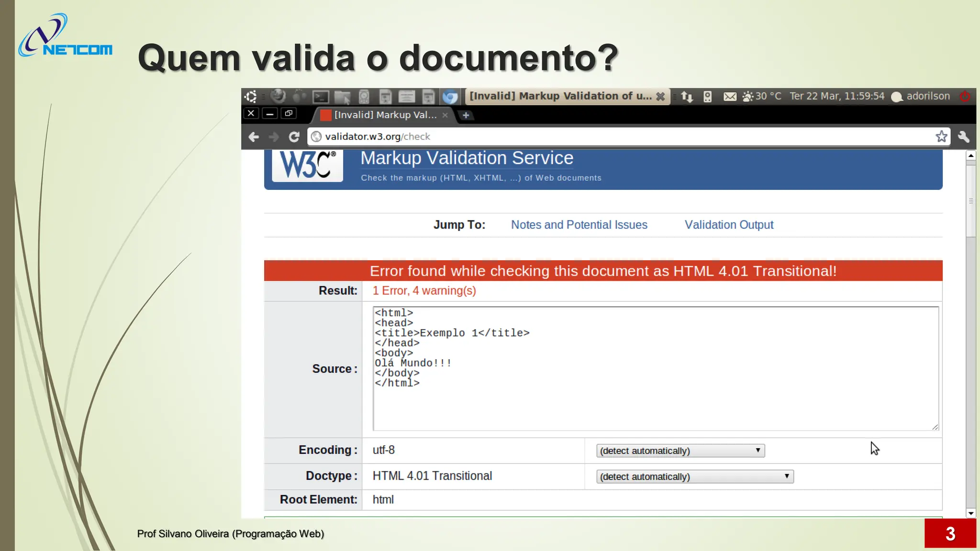Open the Doctype detect automatically dropdown

695,476
